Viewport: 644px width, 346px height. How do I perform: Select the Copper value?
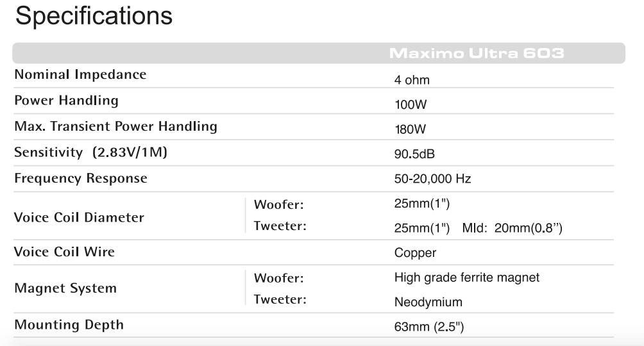(x=415, y=253)
